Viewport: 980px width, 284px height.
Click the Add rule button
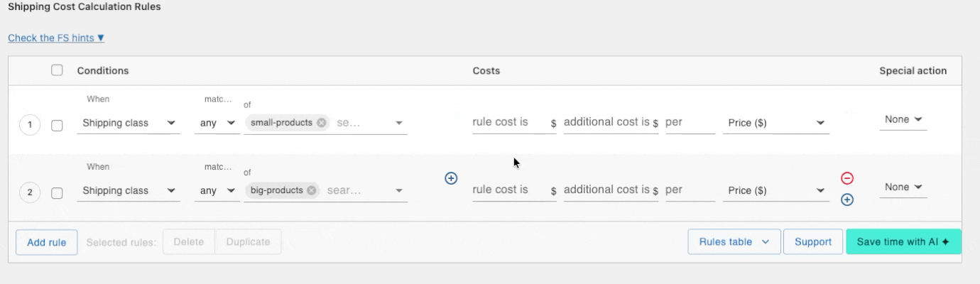click(47, 242)
